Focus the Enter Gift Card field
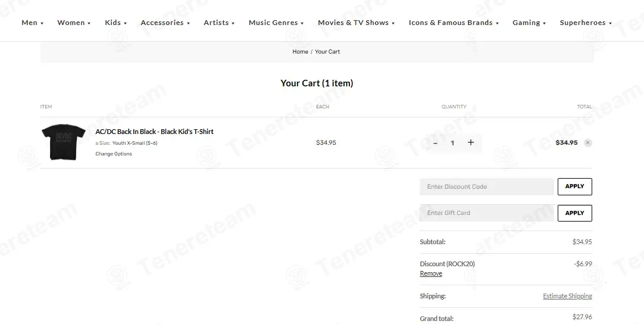The width and height of the screenshot is (644, 324). point(486,213)
